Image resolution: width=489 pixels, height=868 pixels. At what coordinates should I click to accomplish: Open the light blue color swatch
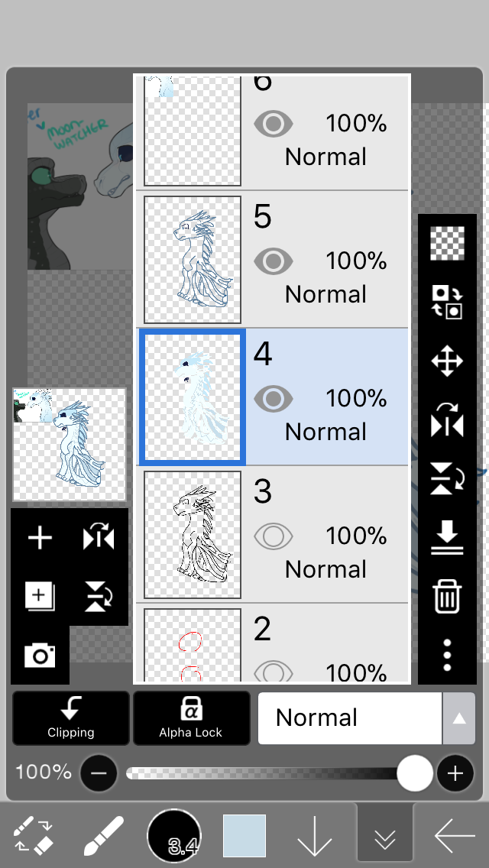pos(244,836)
